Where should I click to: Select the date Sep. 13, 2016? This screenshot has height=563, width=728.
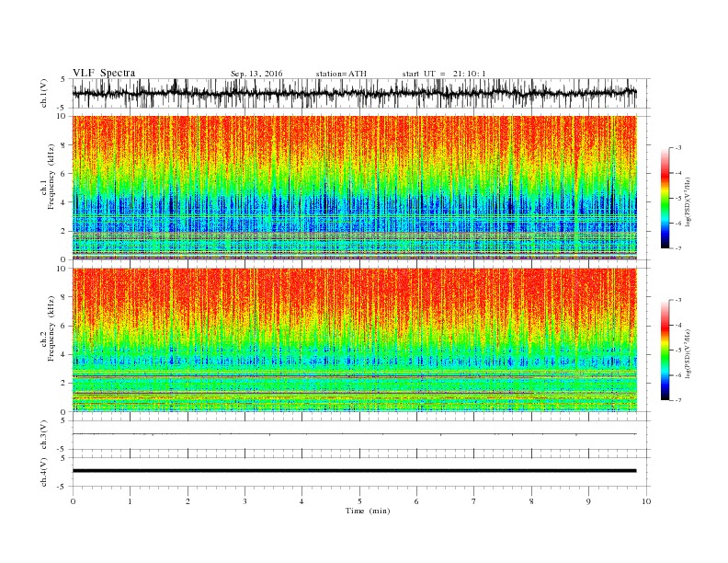[256, 74]
